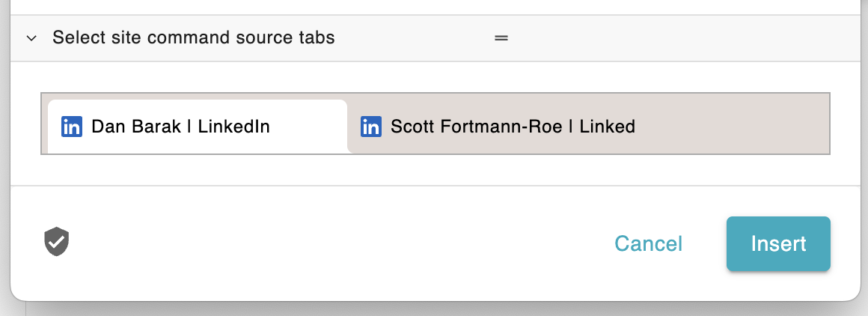The width and height of the screenshot is (868, 316).
Task: Click empty space right of Scott tab
Action: click(733, 127)
